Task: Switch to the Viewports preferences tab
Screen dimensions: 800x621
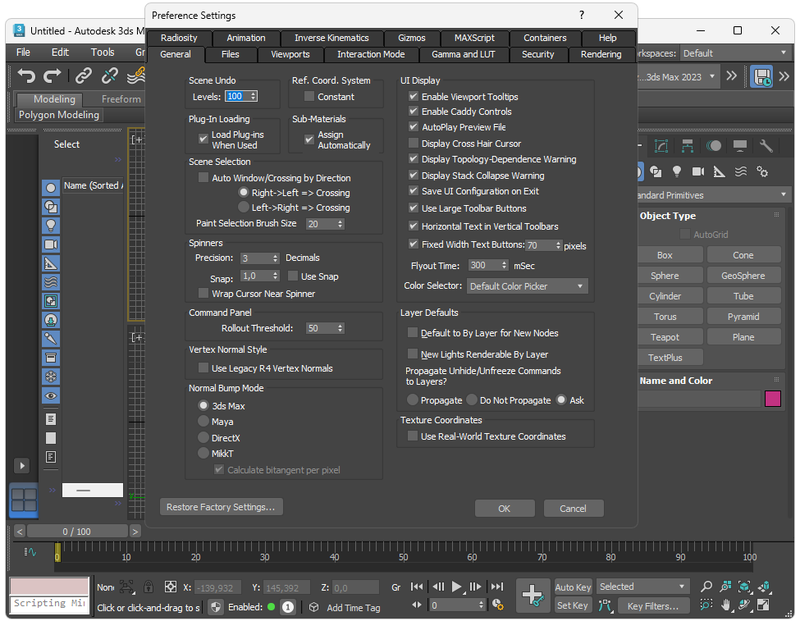Action: (290, 54)
